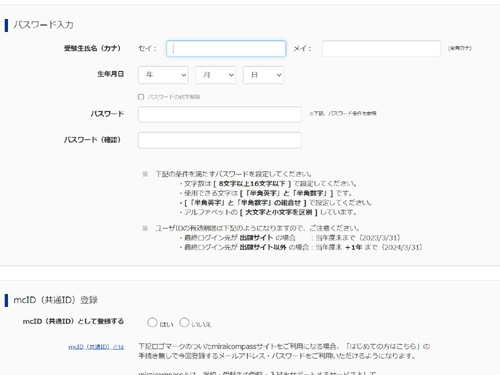
Task: Click the mcID（共通ID）登録 heading
Action: click(55, 300)
